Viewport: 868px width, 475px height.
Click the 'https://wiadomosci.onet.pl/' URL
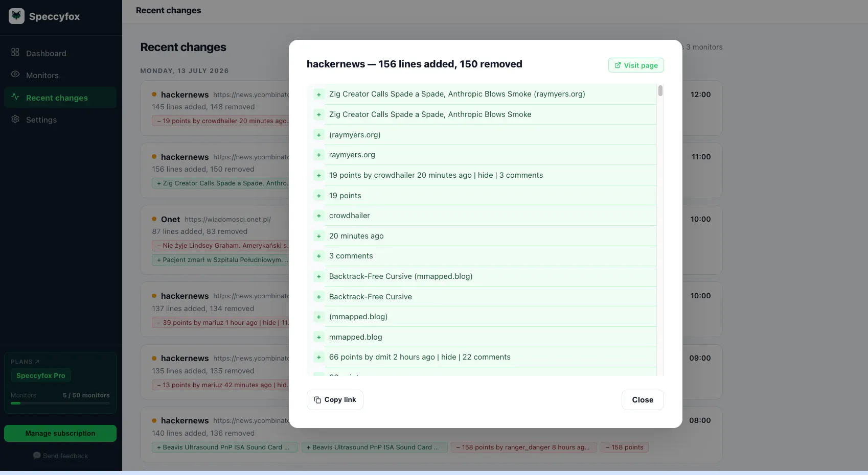pyautogui.click(x=228, y=219)
